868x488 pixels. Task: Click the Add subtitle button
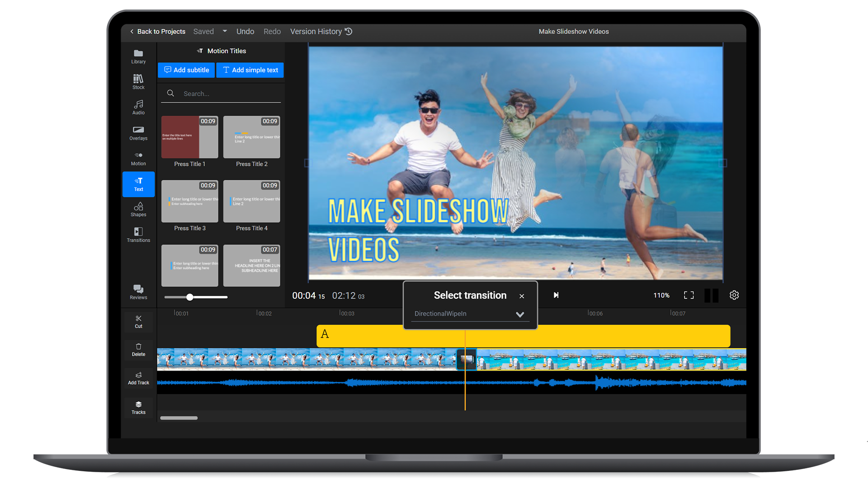click(x=186, y=70)
